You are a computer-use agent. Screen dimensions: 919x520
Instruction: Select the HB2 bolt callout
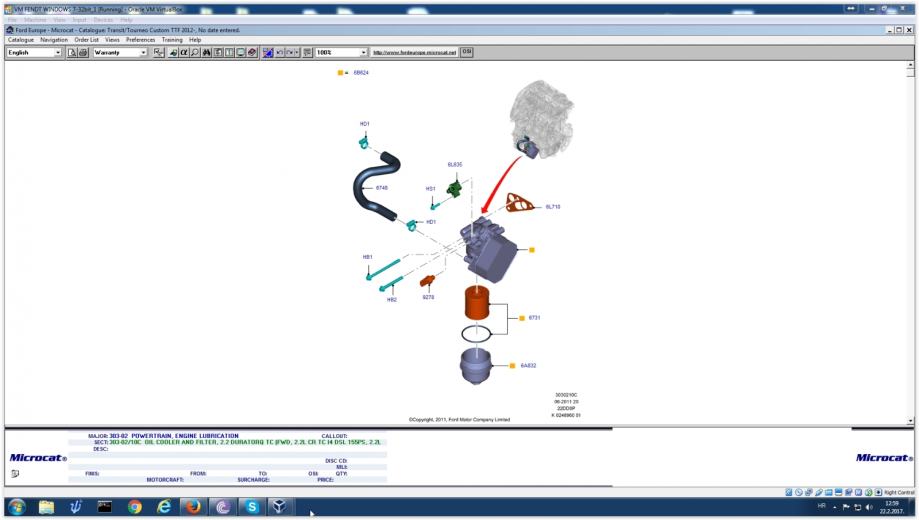point(392,300)
